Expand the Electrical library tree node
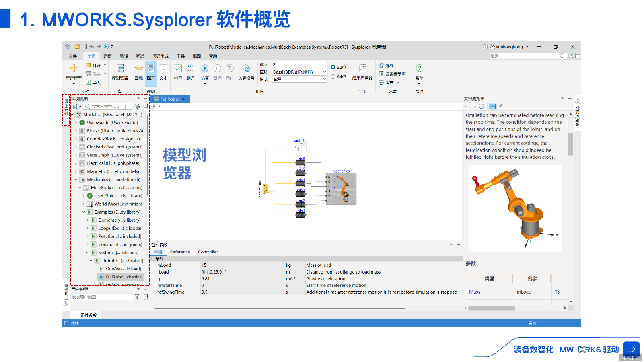 [x=76, y=163]
